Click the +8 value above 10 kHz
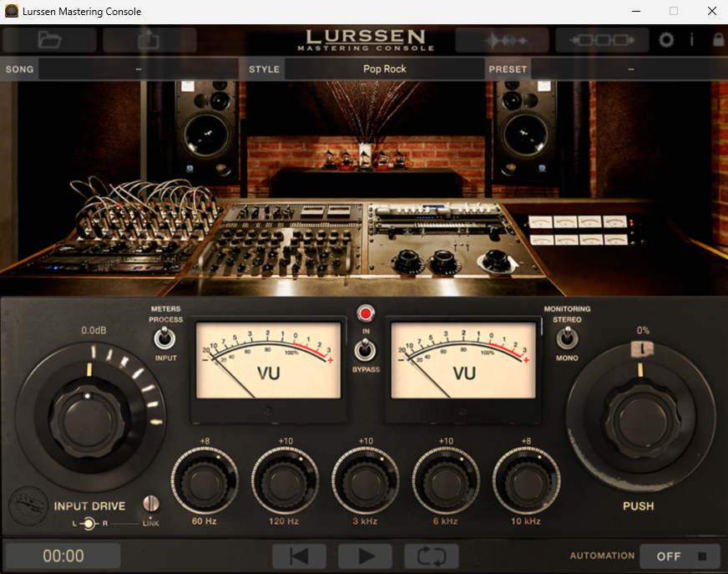Image resolution: width=728 pixels, height=574 pixels. (526, 440)
